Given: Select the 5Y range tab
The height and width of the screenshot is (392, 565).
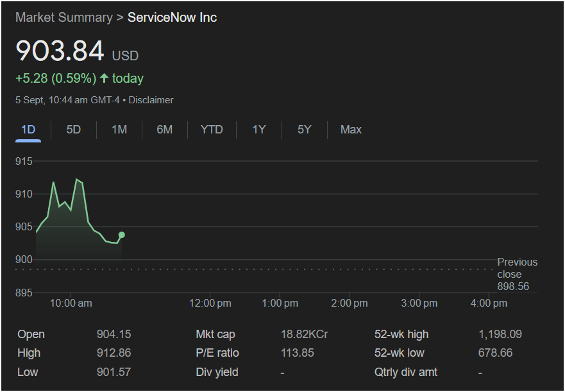Looking at the screenshot, I should (305, 130).
